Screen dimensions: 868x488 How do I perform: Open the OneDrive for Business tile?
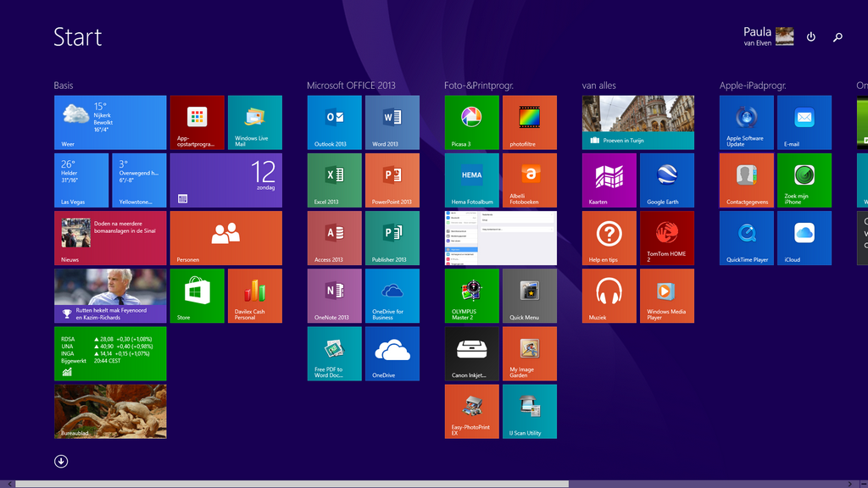pos(392,296)
